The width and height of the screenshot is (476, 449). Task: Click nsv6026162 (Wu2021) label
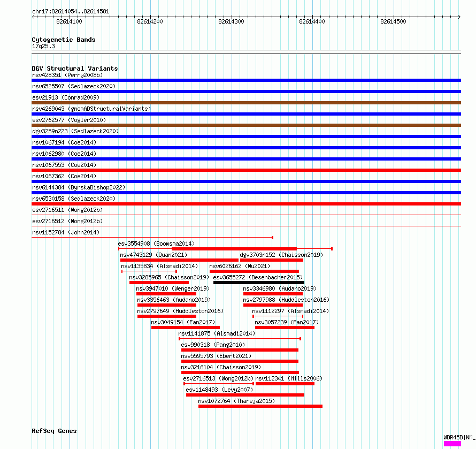click(240, 266)
